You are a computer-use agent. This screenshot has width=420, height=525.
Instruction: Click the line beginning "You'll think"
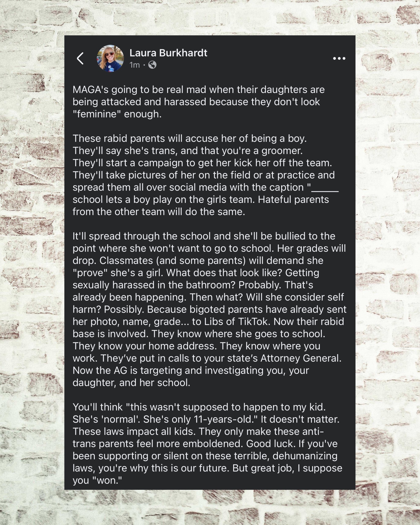[x=199, y=407]
